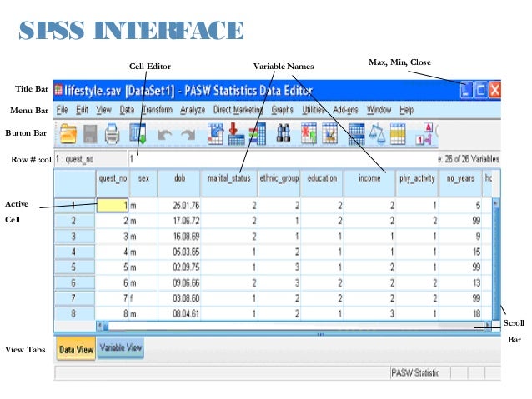Switch to the Variable View tab
Viewport: 532px width, 399px height.
pyautogui.click(x=120, y=348)
